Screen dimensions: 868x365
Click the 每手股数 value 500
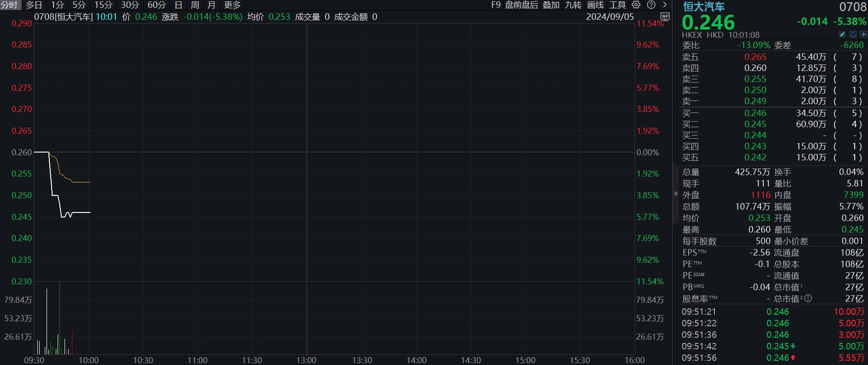point(763,241)
